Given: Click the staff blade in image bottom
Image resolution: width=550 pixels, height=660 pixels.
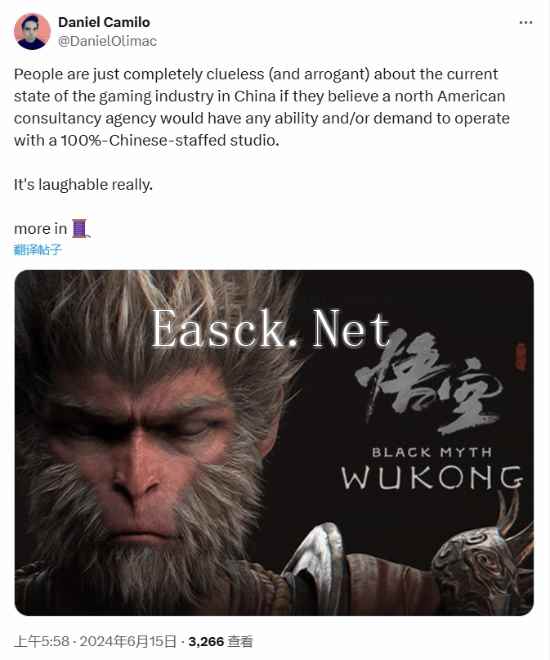Looking at the screenshot, I should 319,564.
